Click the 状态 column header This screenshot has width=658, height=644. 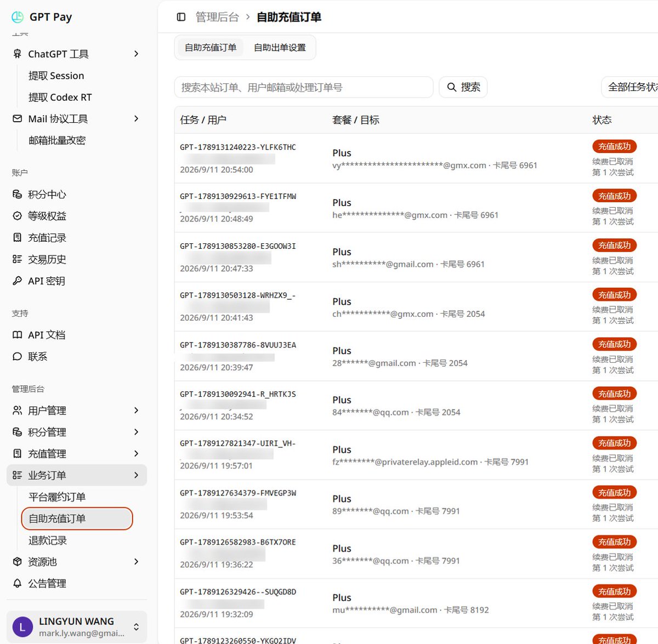602,120
